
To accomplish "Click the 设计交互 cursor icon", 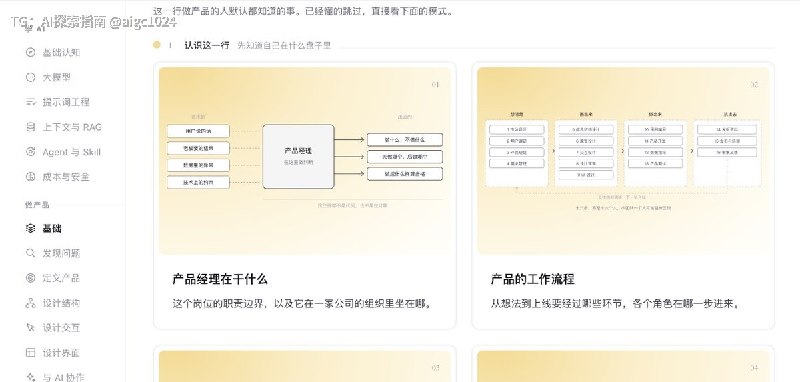I will [30, 327].
